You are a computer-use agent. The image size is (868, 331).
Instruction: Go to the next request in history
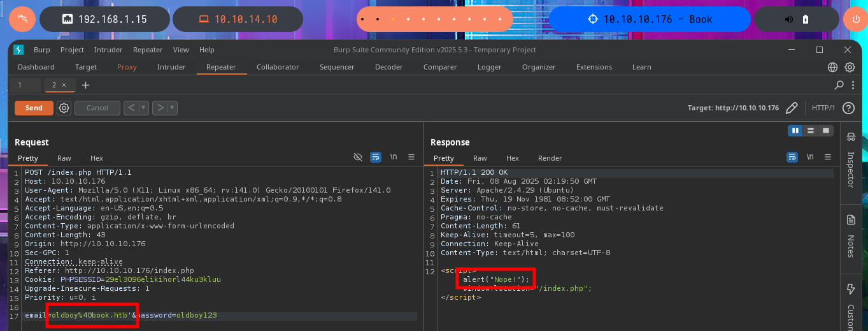160,108
